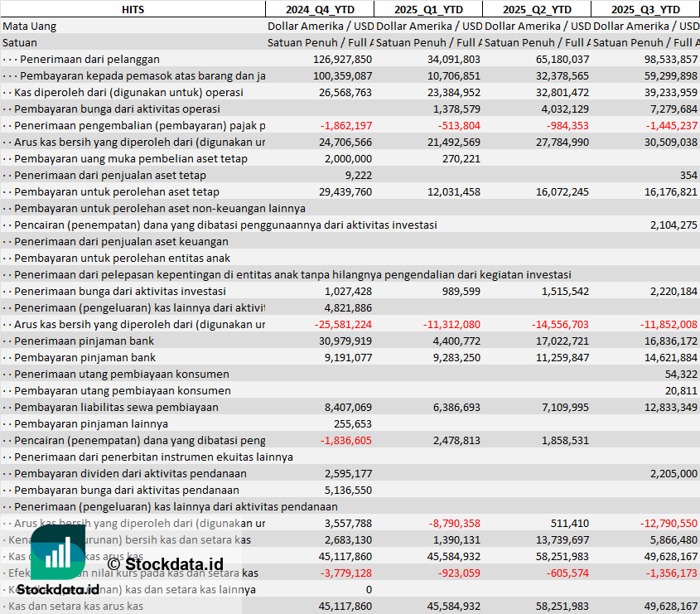Select the 2,205,000 dividend payment cell
Image resolution: width=700 pixels, height=614 pixels.
(x=673, y=473)
